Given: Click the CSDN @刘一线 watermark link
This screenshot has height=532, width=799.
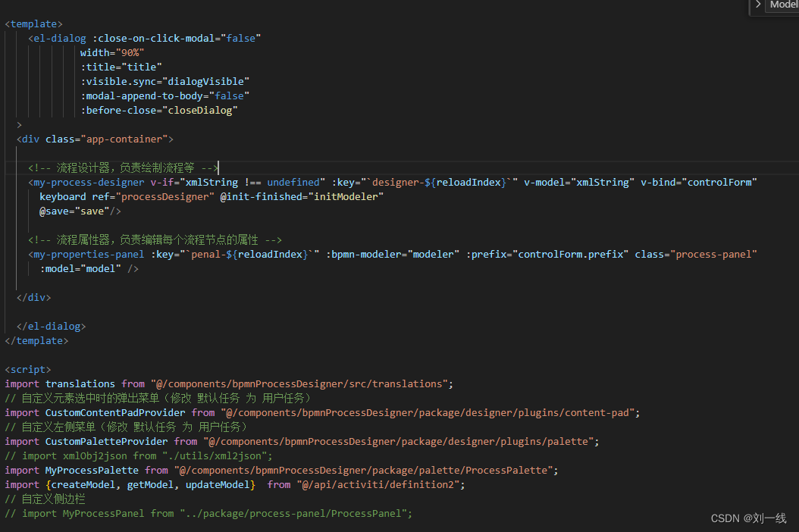Looking at the screenshot, I should point(749,518).
